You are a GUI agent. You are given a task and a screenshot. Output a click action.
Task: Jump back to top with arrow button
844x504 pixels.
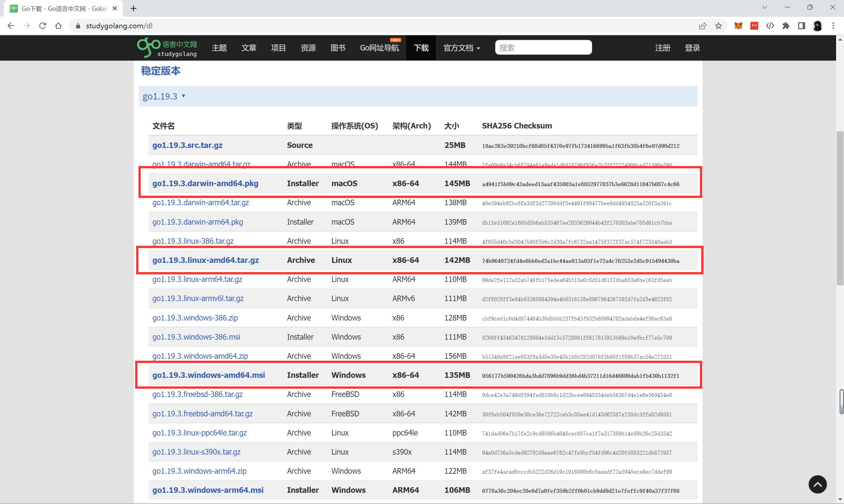click(x=818, y=484)
